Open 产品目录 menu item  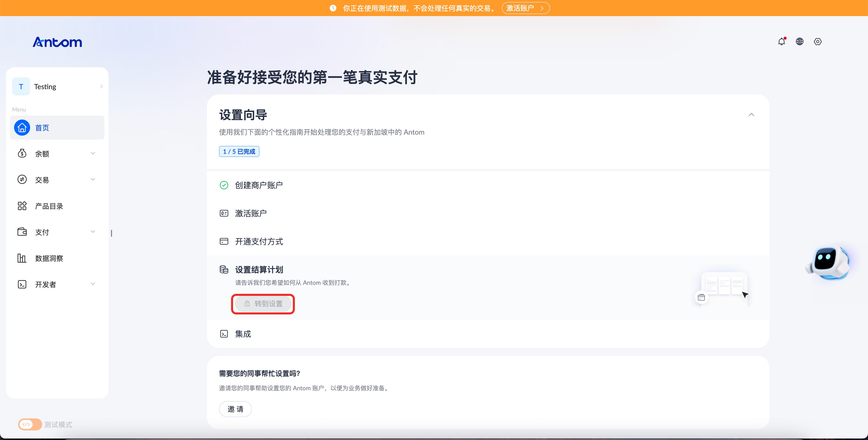point(57,206)
